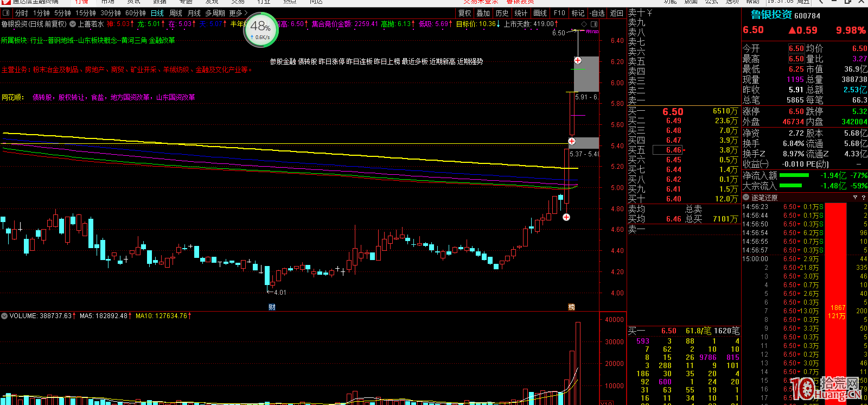Activate the 画线 drawing tool button
The height and width of the screenshot is (405, 868).
tap(540, 13)
